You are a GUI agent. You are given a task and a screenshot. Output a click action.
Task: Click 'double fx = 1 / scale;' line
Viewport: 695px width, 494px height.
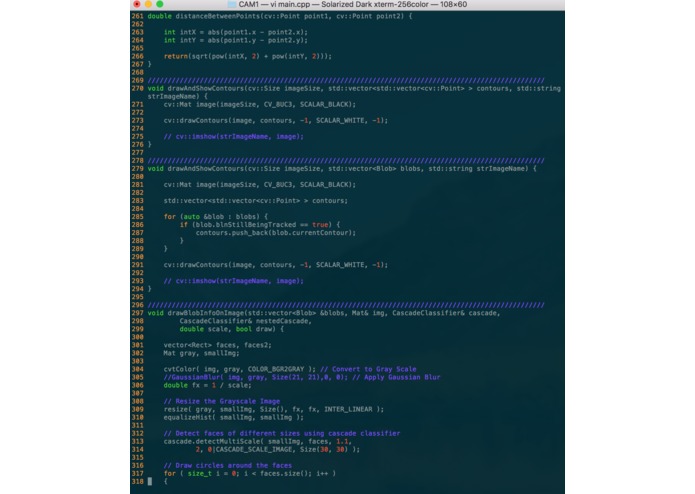207,385
